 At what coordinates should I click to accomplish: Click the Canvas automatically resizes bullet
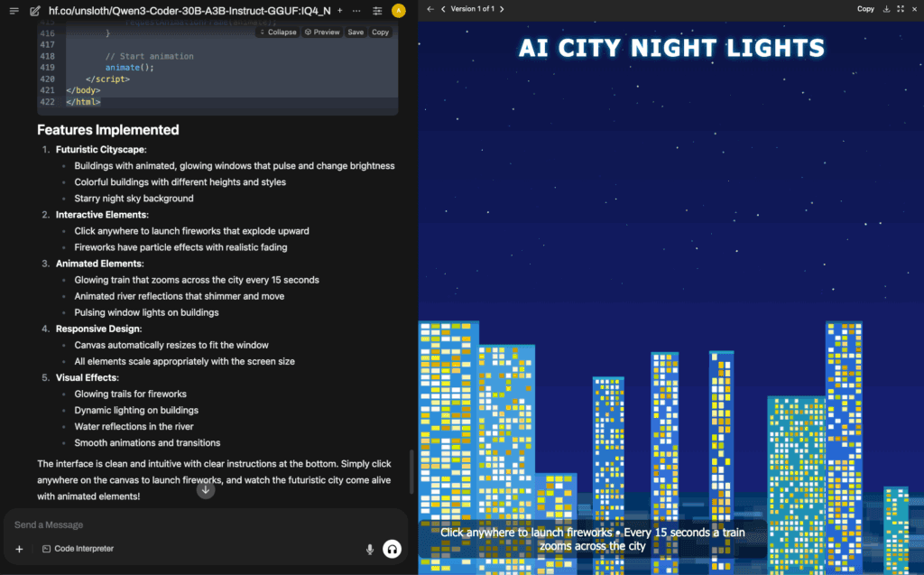pos(171,345)
